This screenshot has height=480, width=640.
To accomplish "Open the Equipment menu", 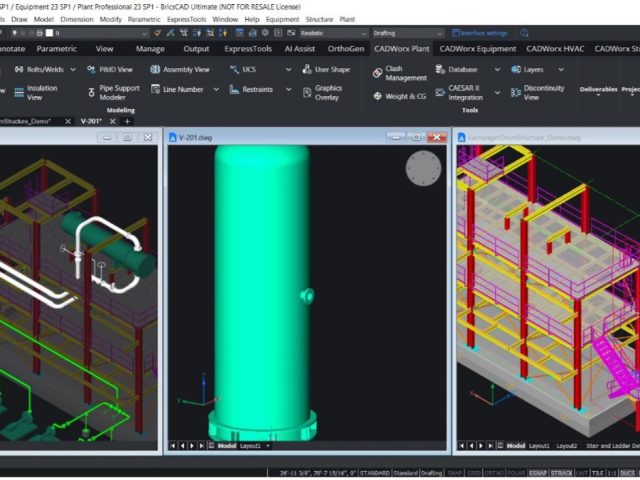I will (282, 19).
